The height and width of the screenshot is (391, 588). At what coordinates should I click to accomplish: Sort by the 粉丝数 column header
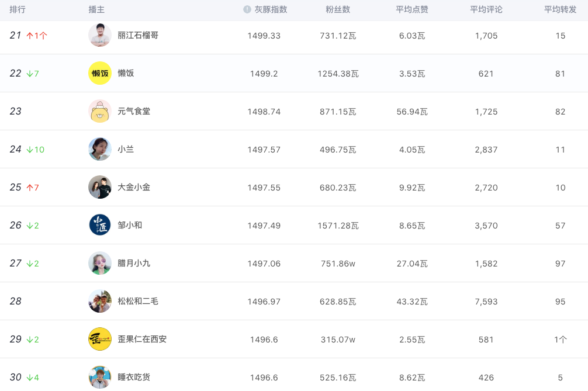coord(338,9)
